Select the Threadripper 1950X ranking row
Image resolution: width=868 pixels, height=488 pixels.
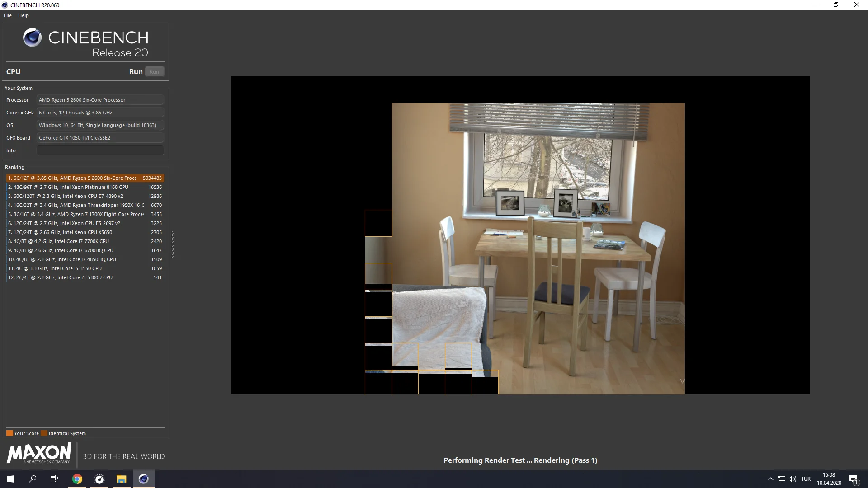[x=85, y=205]
